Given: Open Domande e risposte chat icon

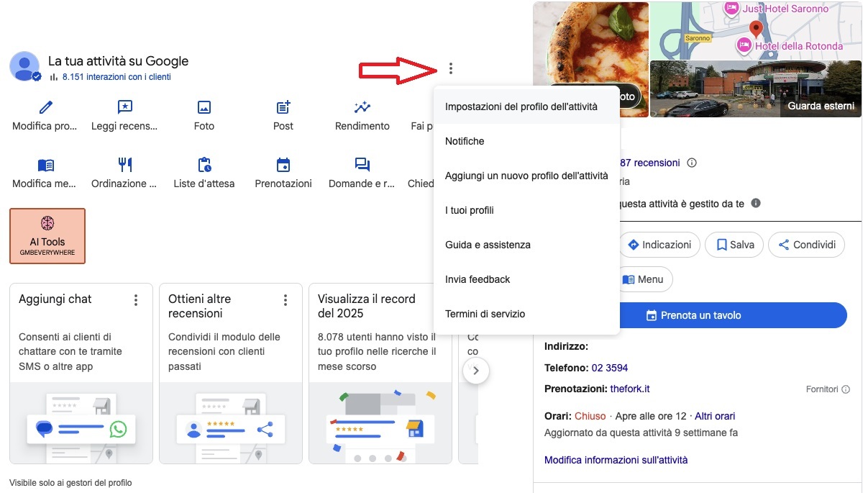Looking at the screenshot, I should point(362,165).
